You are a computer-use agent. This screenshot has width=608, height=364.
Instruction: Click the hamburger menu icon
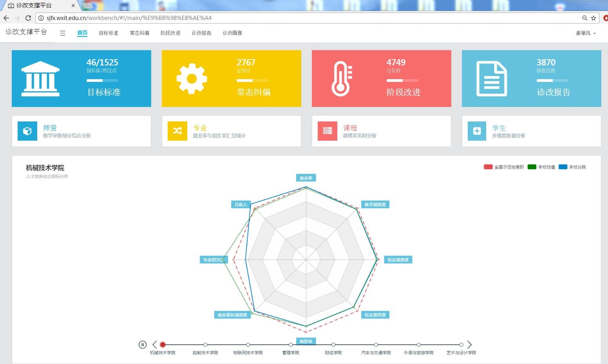pyautogui.click(x=63, y=33)
